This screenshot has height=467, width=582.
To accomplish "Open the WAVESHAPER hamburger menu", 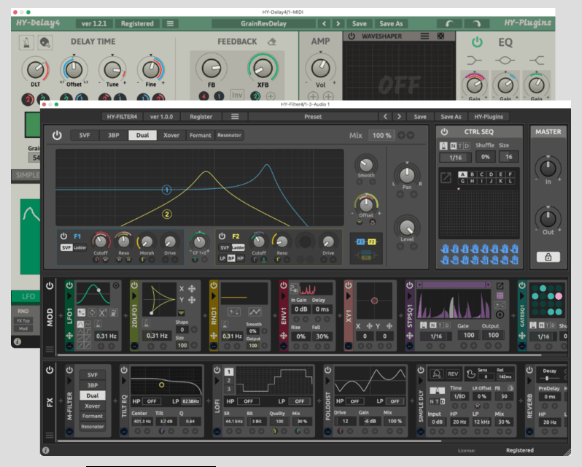I will pos(425,36).
